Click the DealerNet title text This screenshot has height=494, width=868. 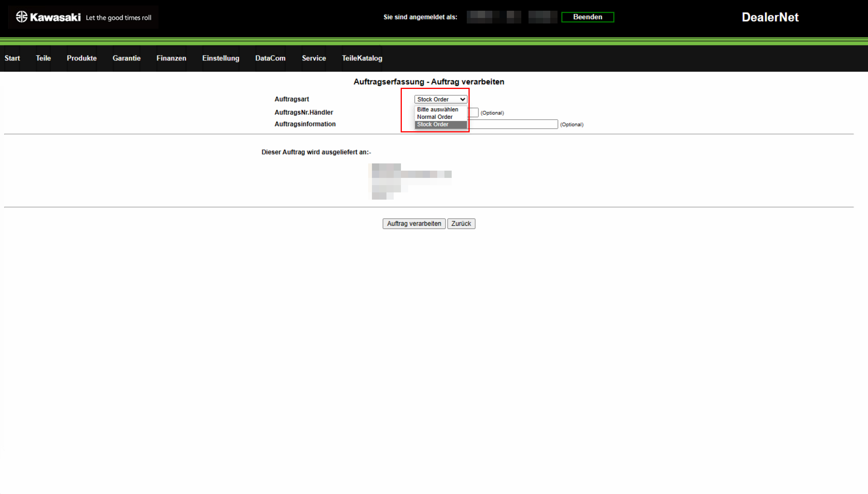click(x=770, y=17)
